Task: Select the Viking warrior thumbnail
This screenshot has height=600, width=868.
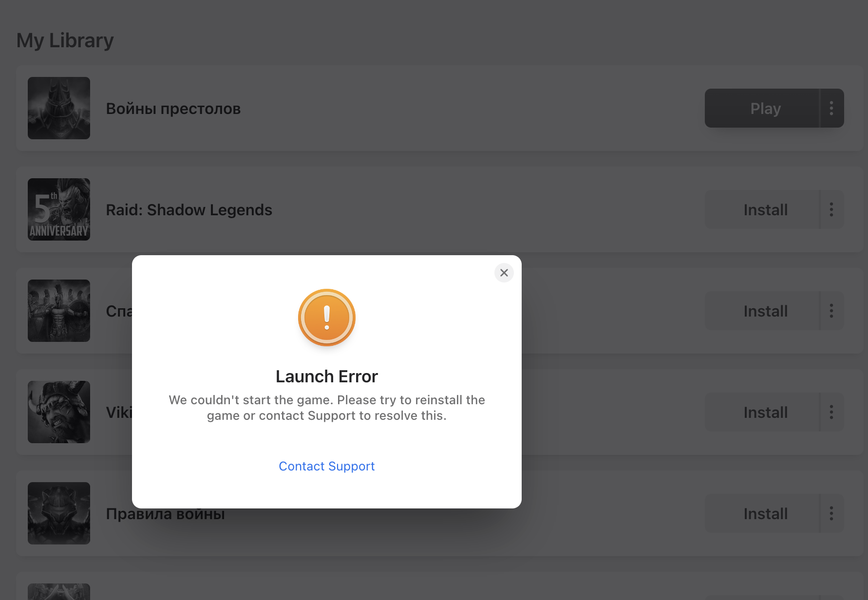Action: [59, 412]
